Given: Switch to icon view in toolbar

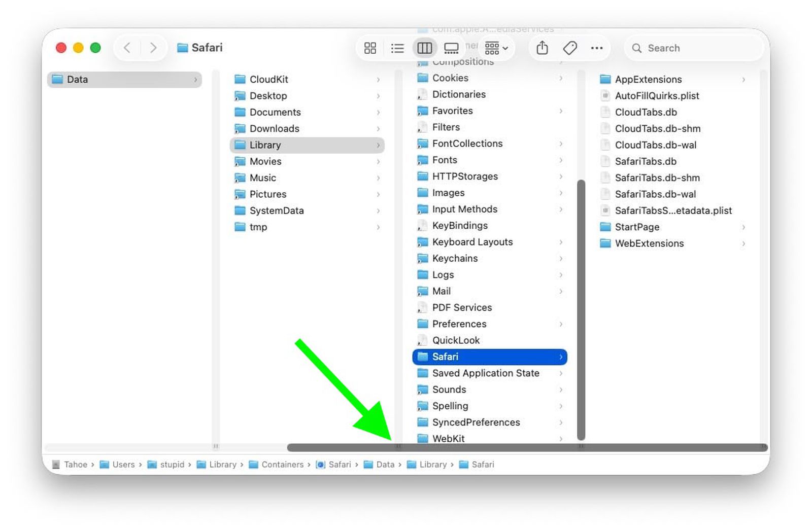Looking at the screenshot, I should tap(370, 48).
